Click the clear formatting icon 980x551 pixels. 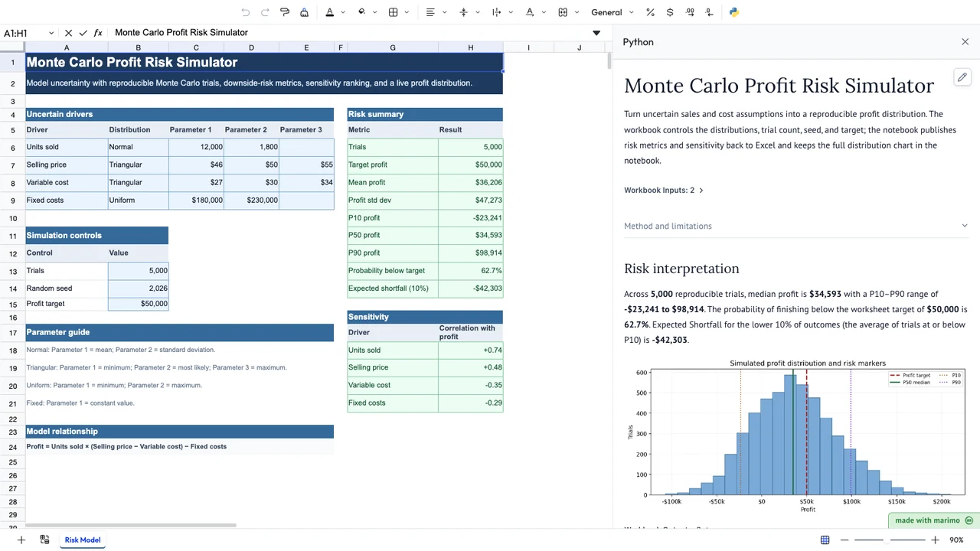(305, 12)
